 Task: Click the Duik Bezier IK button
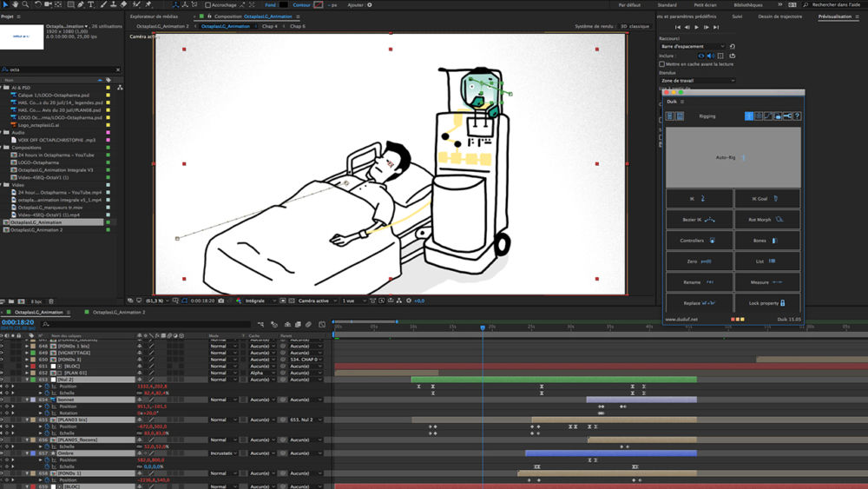pyautogui.click(x=699, y=219)
